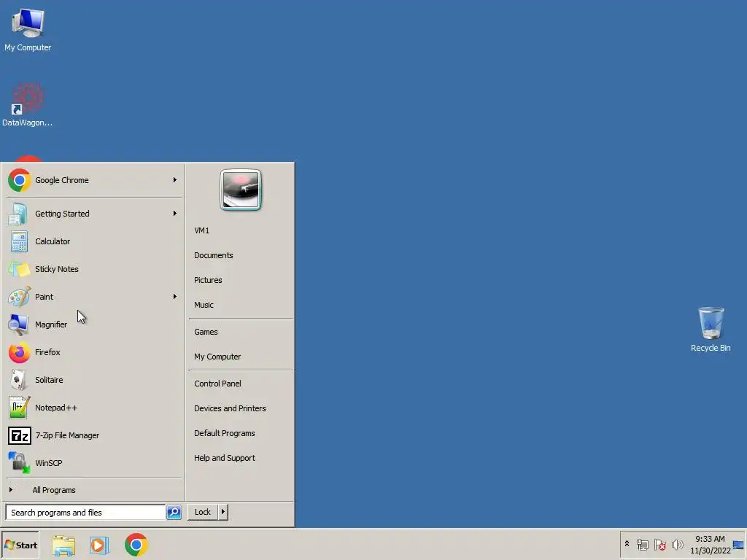Click Chrome icon pinned on taskbar
The height and width of the screenshot is (560, 747).
tap(136, 545)
